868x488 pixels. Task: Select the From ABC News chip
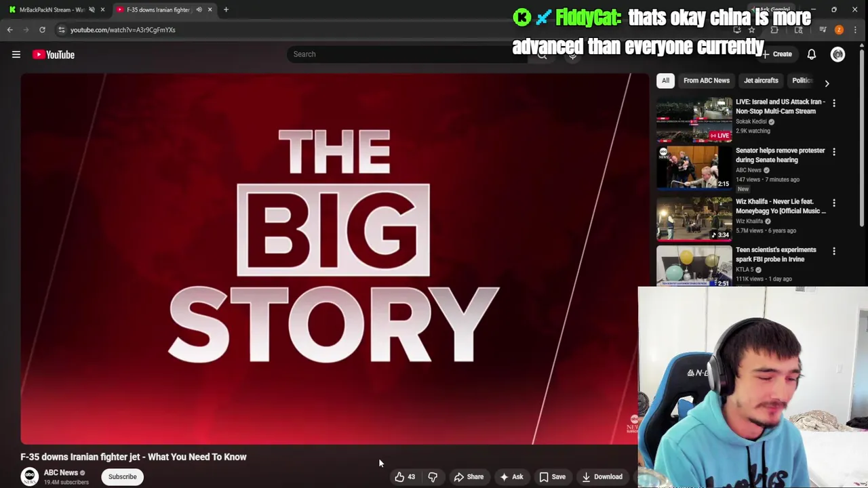706,81
